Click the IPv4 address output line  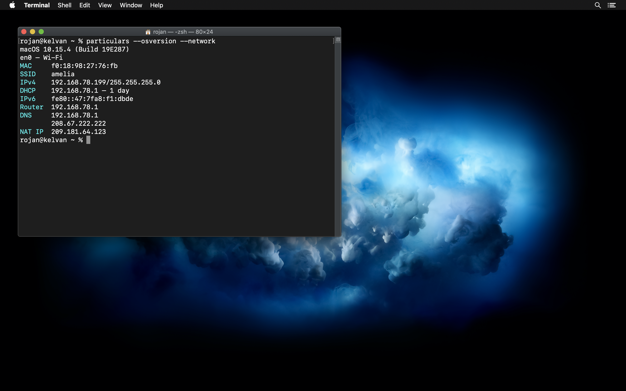click(x=90, y=82)
